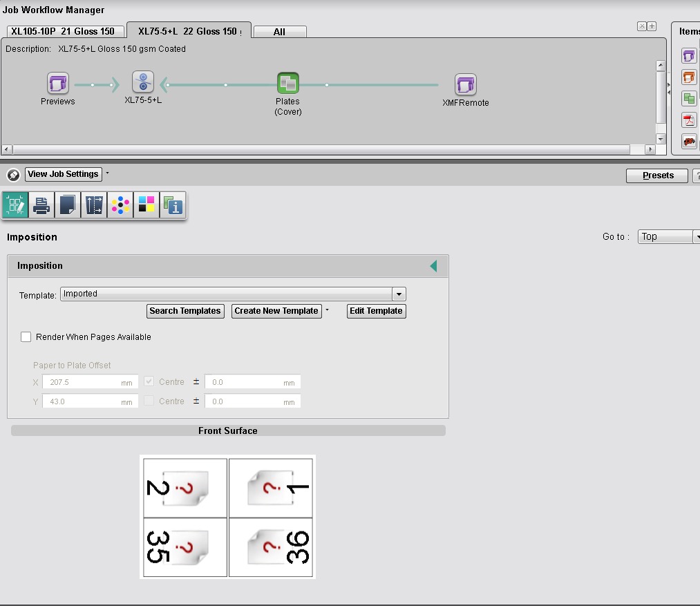This screenshot has width=700, height=606.
Task: Click the Search Templates button
Action: (185, 311)
